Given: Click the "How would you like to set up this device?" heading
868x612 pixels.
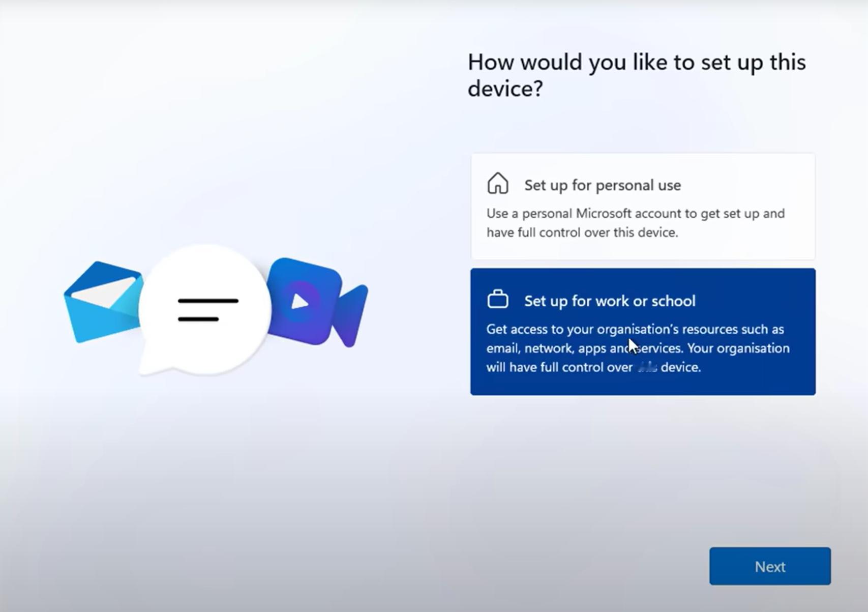Looking at the screenshot, I should [x=637, y=75].
